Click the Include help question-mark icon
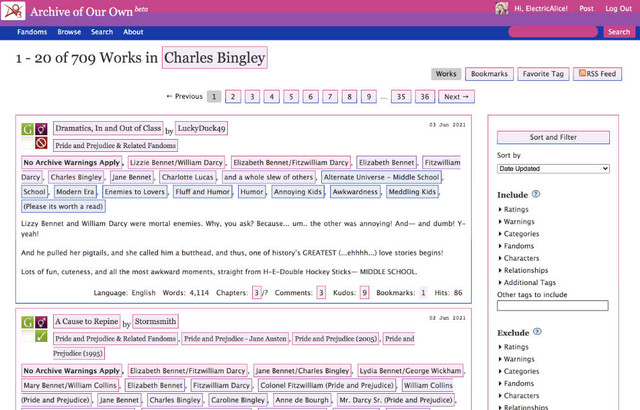Viewport: 640px width, 410px height. 536,194
